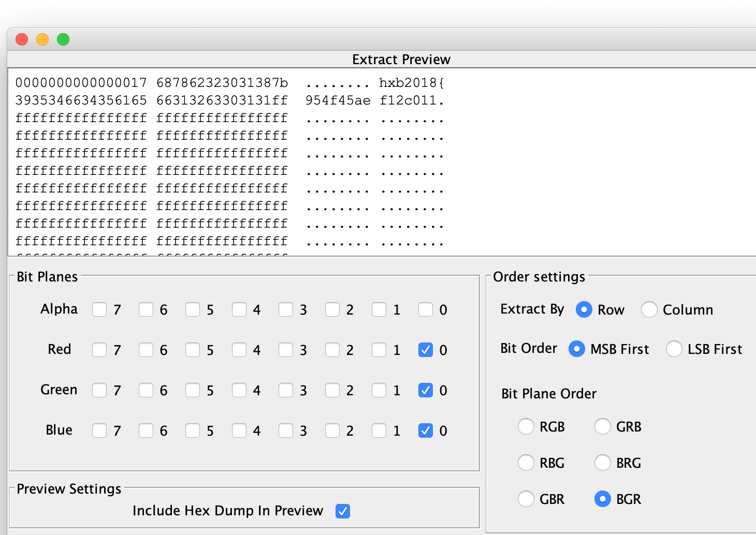
Task: Choose MSB First bit order
Action: point(577,349)
